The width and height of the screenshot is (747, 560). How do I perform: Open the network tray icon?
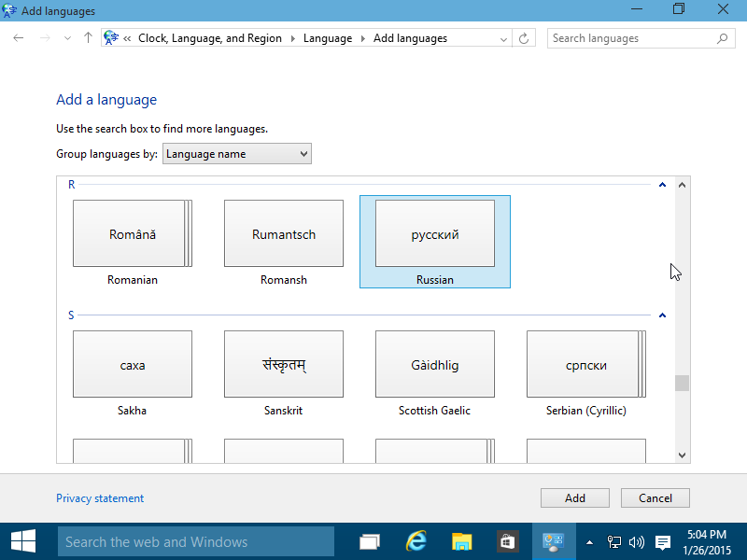pyautogui.click(x=614, y=542)
